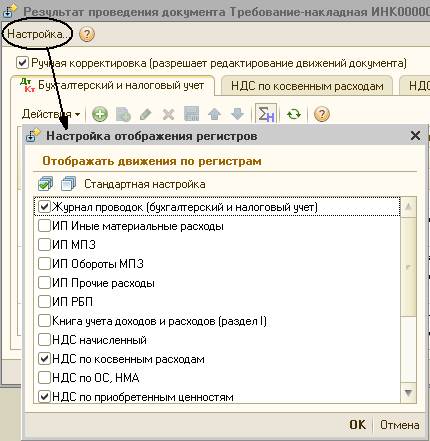Switch to Бухгалтерский и налоговый учет tab
Viewport: 430px width, 441px height.
[112, 85]
